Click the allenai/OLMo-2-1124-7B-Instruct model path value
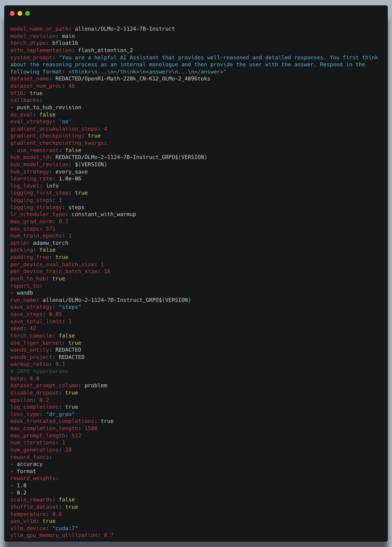 125,29
